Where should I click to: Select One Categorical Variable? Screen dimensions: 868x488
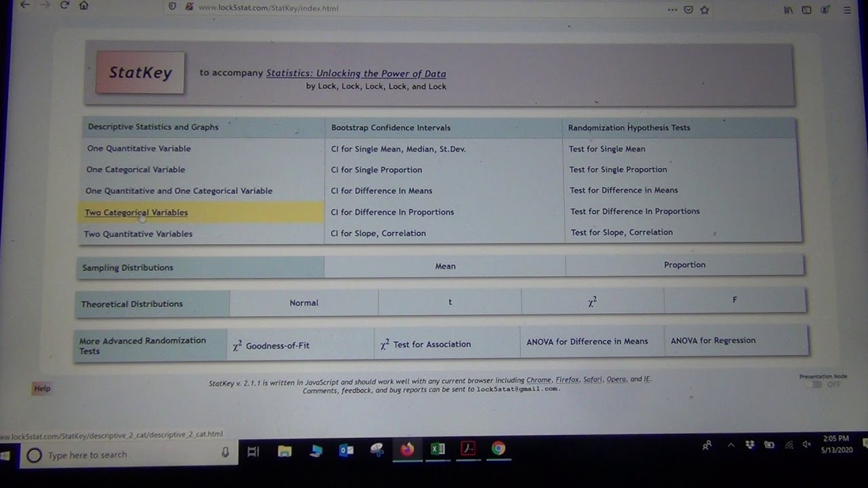click(x=136, y=169)
